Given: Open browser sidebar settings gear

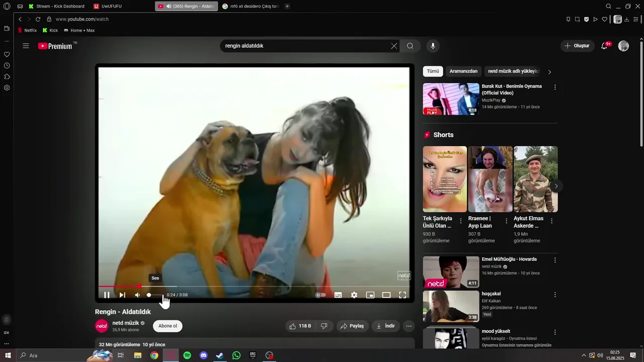Looking at the screenshot, I should click(x=7, y=87).
